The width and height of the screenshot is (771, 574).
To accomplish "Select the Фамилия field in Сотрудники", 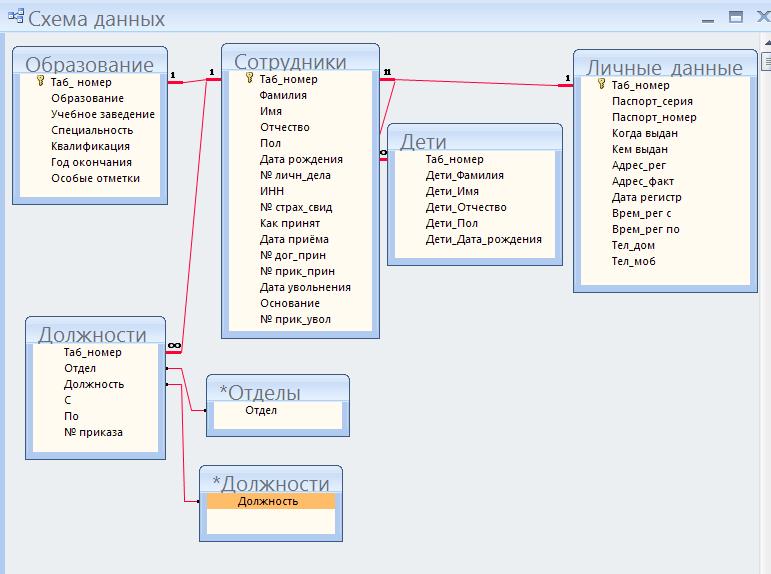I will (300, 95).
